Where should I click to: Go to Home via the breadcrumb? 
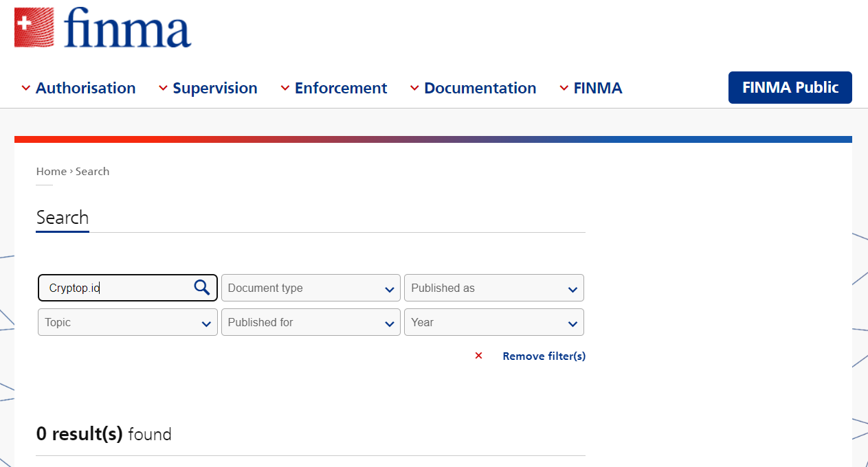click(x=51, y=171)
